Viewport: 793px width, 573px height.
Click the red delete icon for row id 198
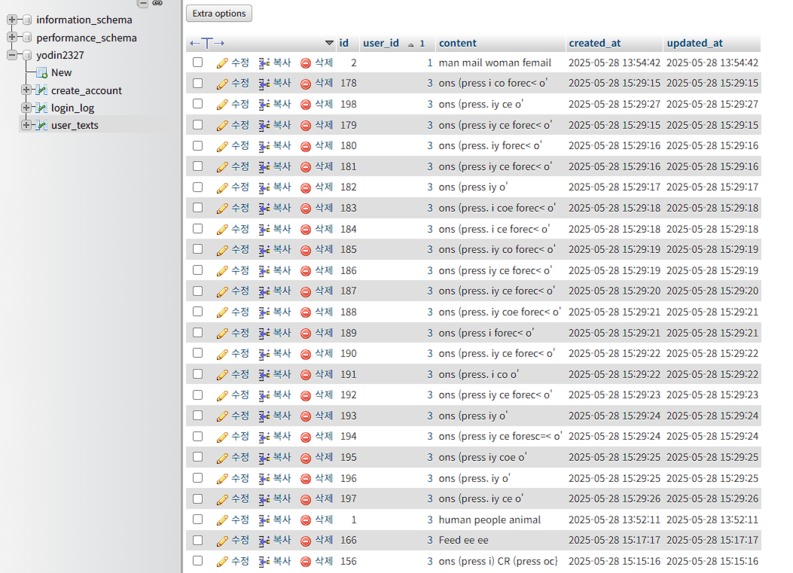click(305, 105)
